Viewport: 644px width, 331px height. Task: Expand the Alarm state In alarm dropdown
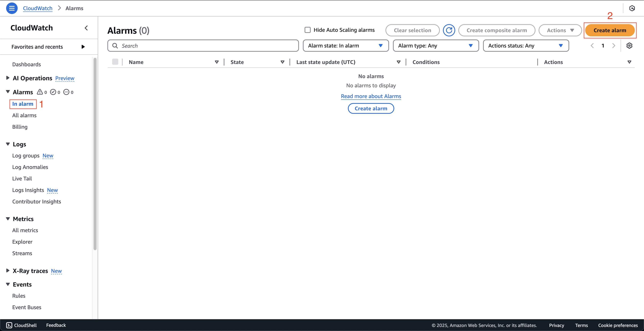345,46
